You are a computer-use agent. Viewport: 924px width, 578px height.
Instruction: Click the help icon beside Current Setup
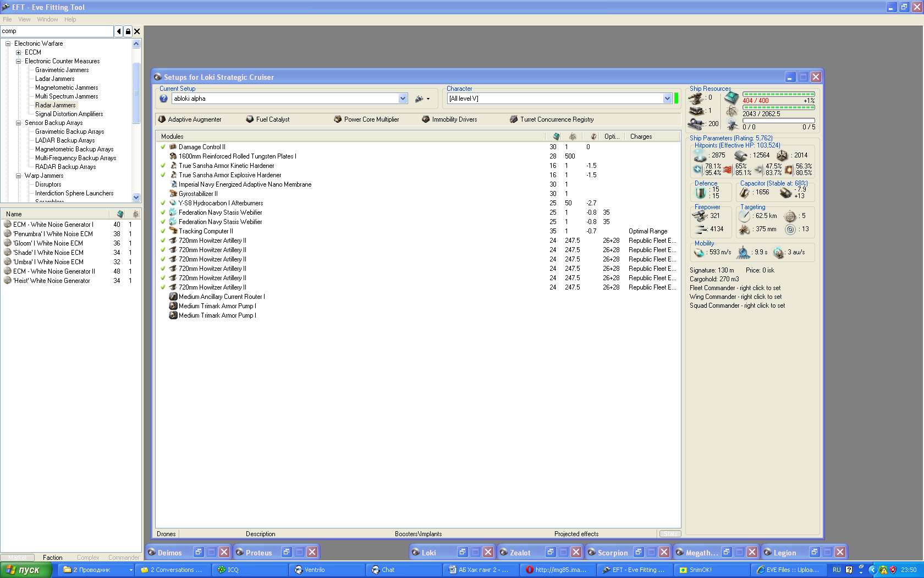(x=163, y=99)
